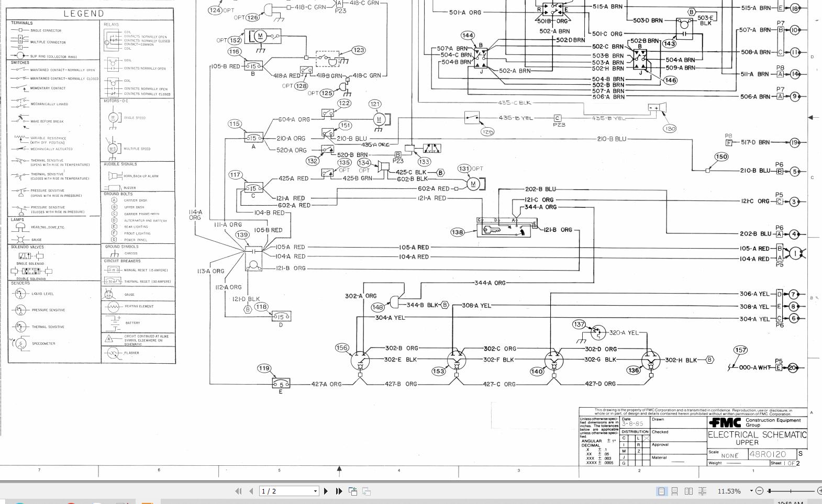Viewport: 822px width, 504px height.
Task: Go to the first page
Action: pos(238,491)
